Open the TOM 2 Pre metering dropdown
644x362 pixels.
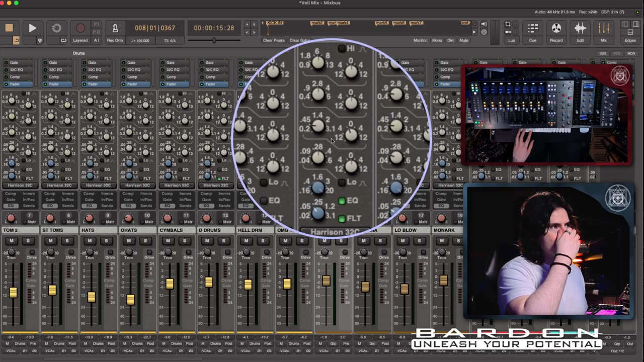(33, 344)
